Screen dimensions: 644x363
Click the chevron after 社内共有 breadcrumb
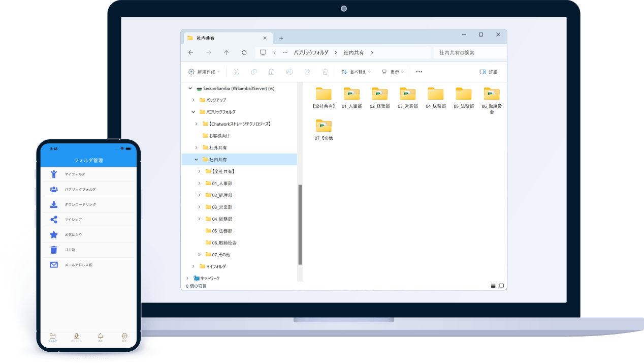[372, 52]
